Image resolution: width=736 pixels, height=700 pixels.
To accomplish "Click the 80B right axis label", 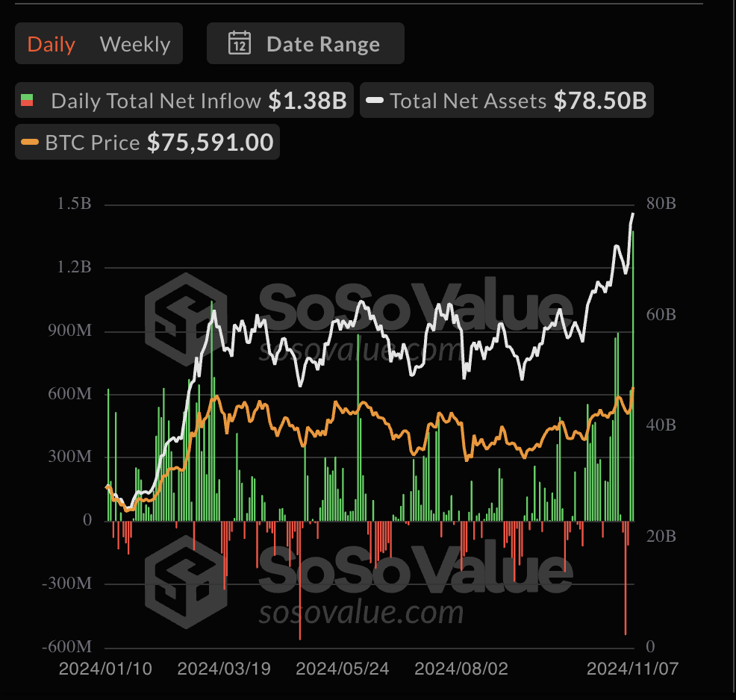I will point(661,204).
